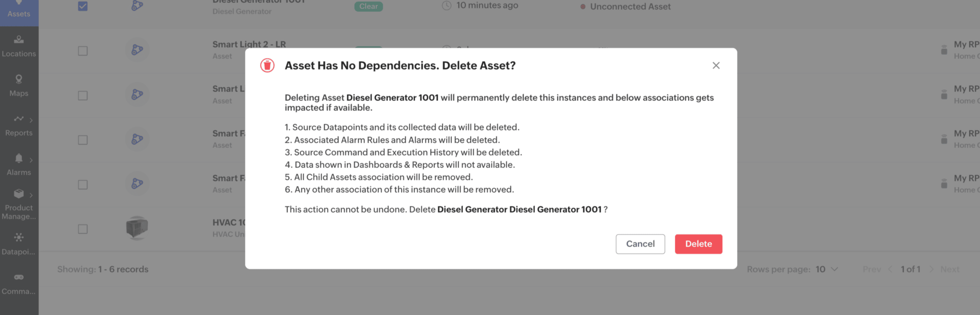Click the Product Management box icon
The height and width of the screenshot is (315, 980).
pyautogui.click(x=19, y=194)
